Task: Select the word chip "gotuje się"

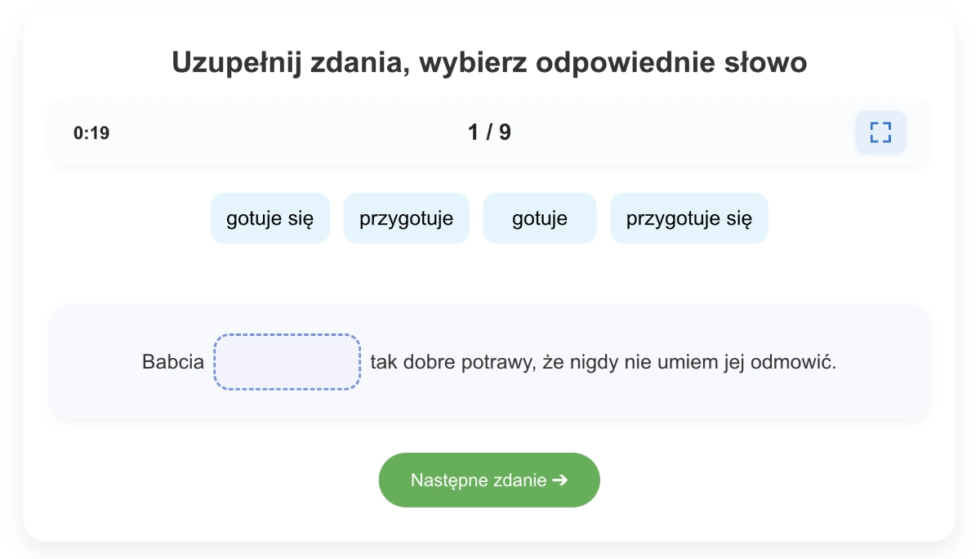Action: click(270, 218)
